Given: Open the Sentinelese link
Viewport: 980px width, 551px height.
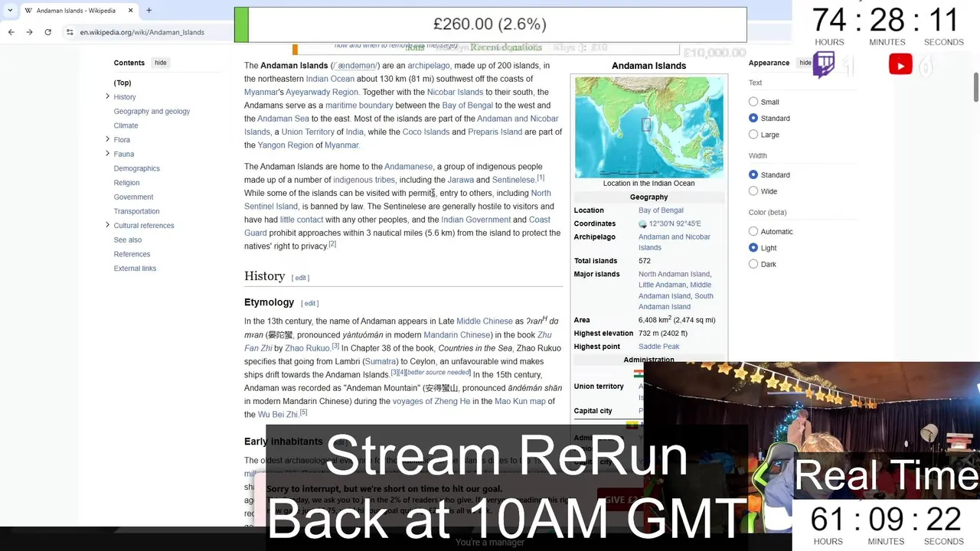Looking at the screenshot, I should point(513,180).
